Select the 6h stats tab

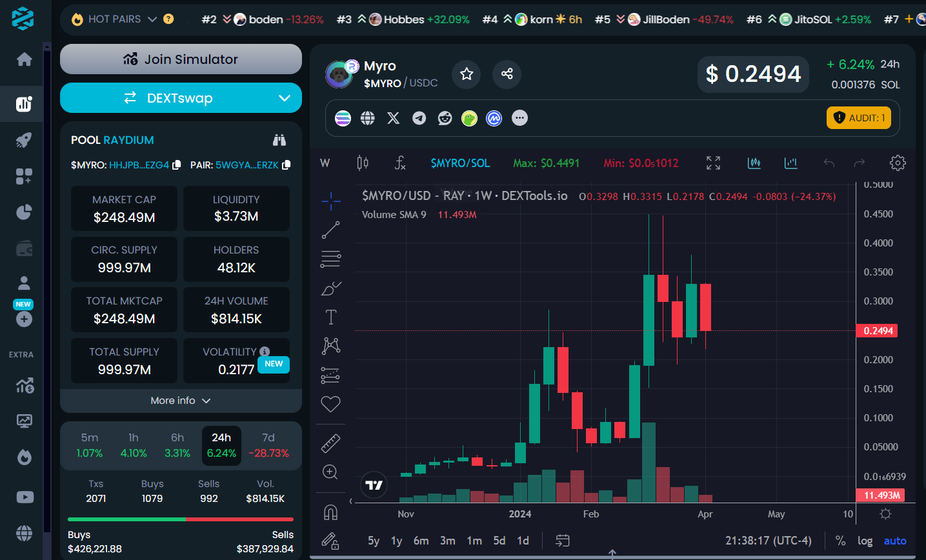point(177,445)
